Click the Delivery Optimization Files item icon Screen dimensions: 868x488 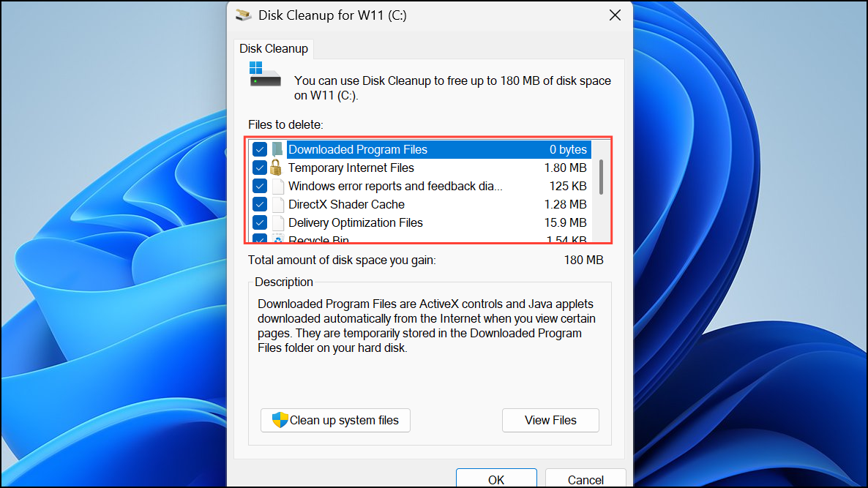277,222
